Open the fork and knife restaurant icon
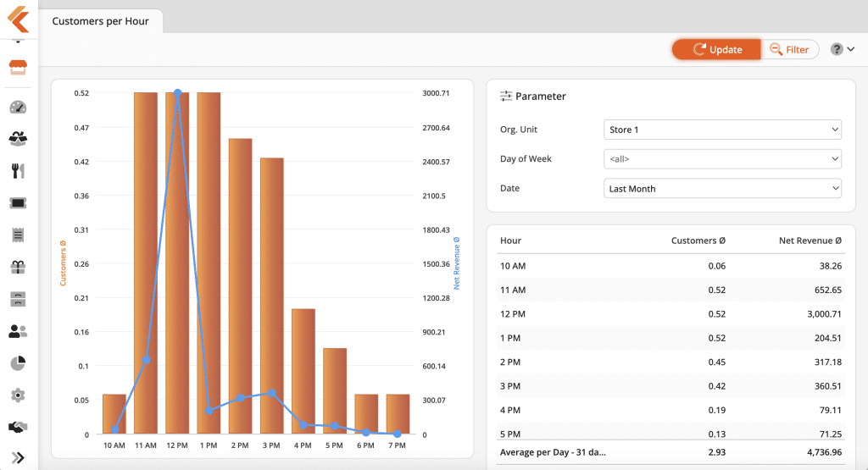868x470 pixels. (18, 171)
